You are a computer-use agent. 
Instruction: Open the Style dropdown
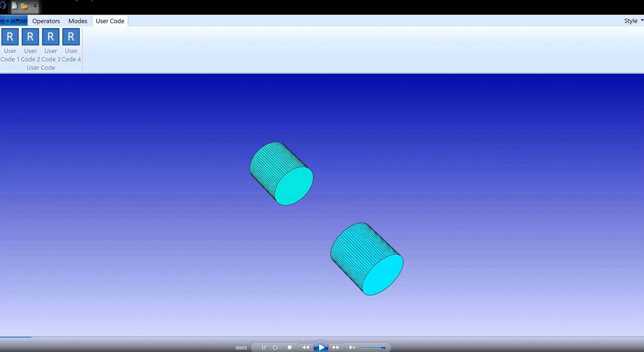coord(633,21)
